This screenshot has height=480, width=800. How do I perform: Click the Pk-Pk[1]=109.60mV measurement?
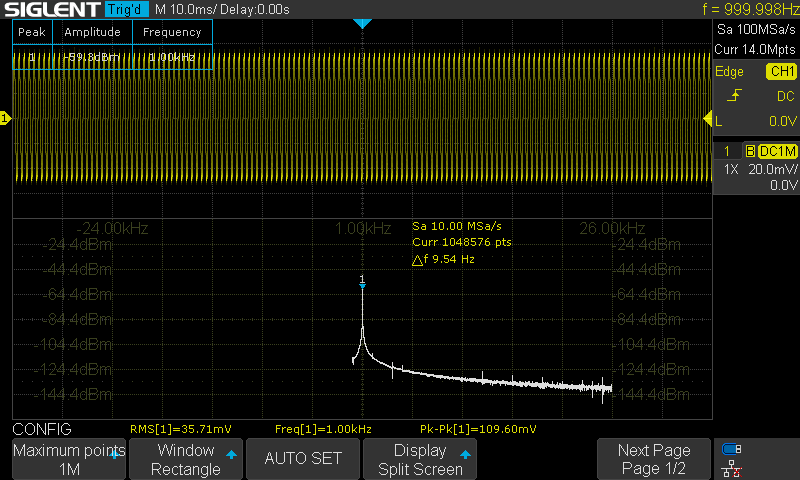[478, 429]
